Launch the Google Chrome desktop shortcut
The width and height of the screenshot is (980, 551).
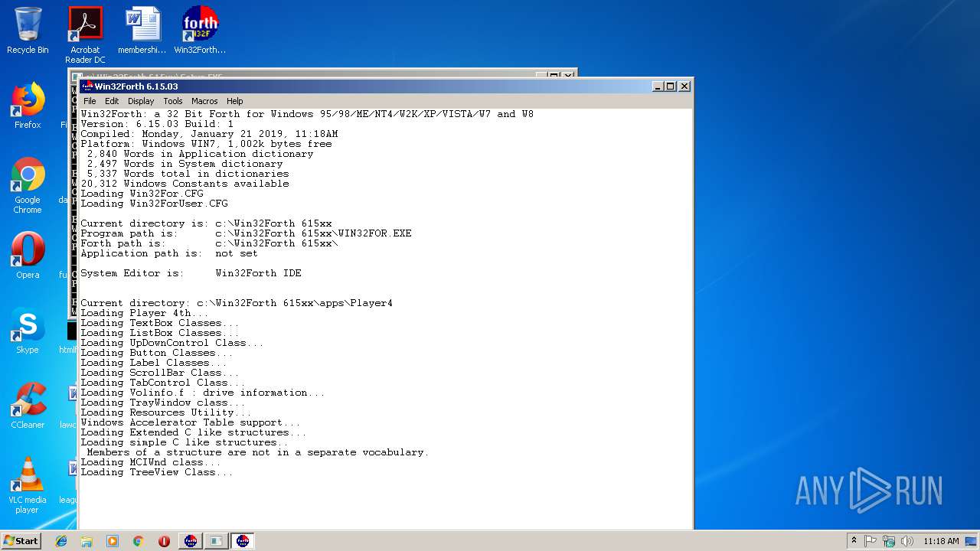click(x=28, y=185)
